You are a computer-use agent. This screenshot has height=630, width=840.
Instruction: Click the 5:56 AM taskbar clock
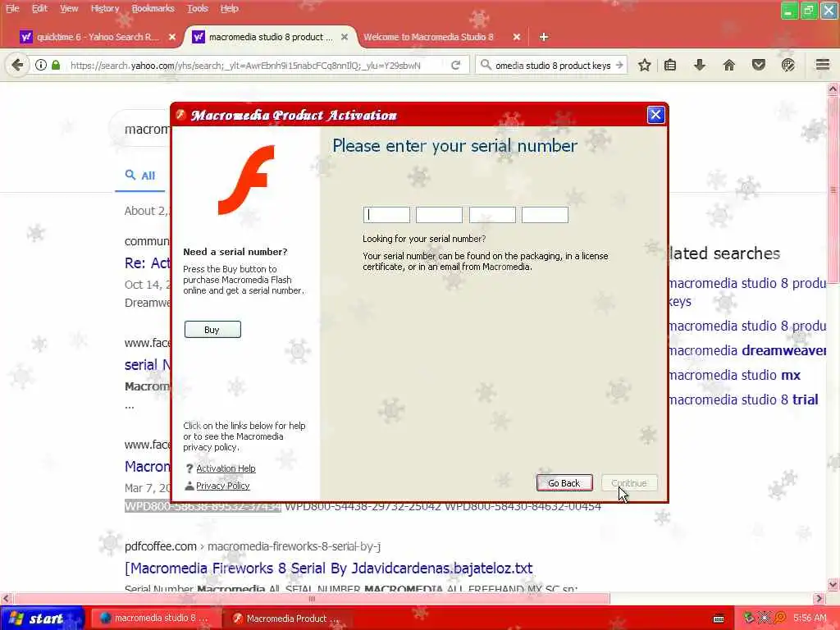tap(810, 619)
